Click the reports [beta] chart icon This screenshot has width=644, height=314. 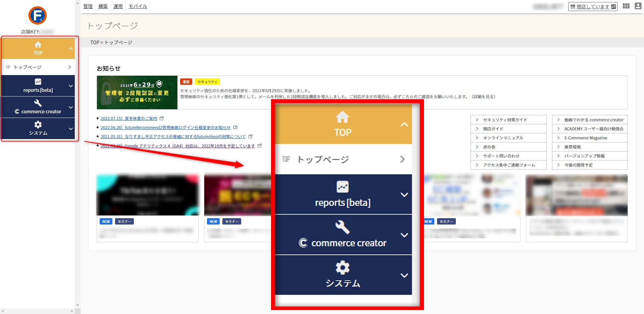[x=38, y=81]
